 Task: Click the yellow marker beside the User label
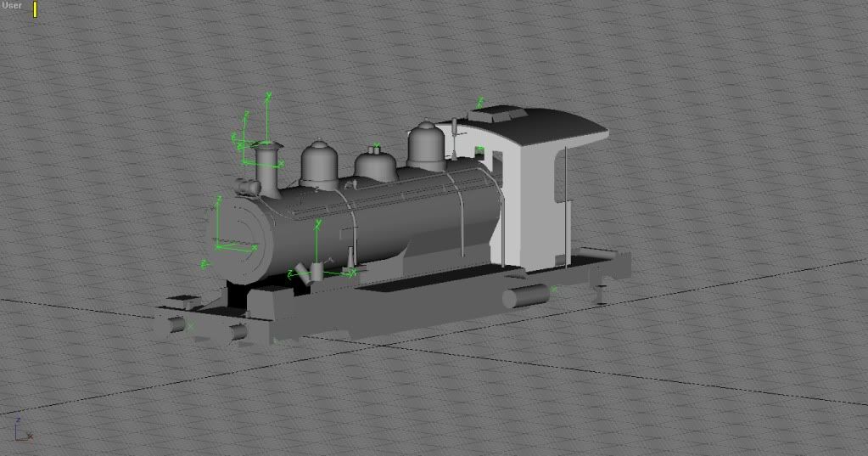(x=36, y=8)
